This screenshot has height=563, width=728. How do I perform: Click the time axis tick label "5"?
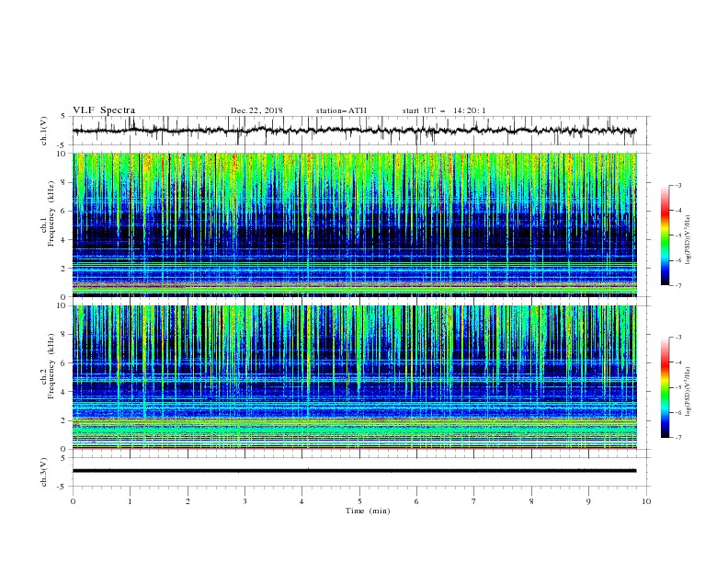pos(359,501)
